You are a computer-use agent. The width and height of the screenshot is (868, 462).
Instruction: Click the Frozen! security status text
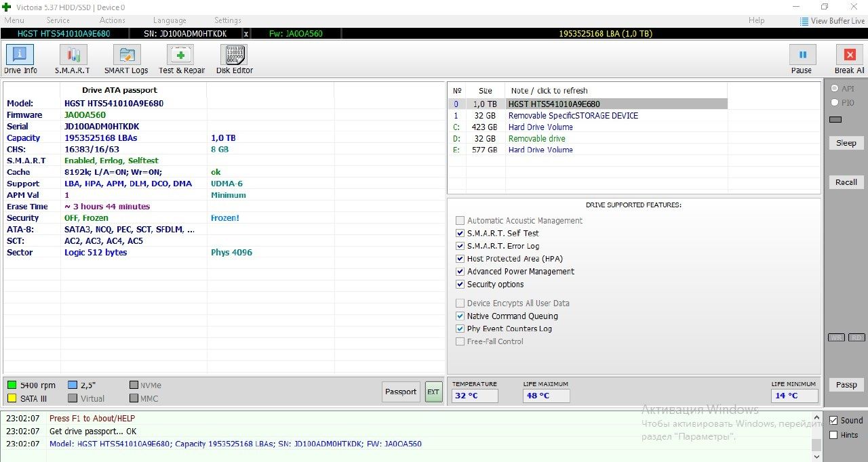[x=225, y=218]
